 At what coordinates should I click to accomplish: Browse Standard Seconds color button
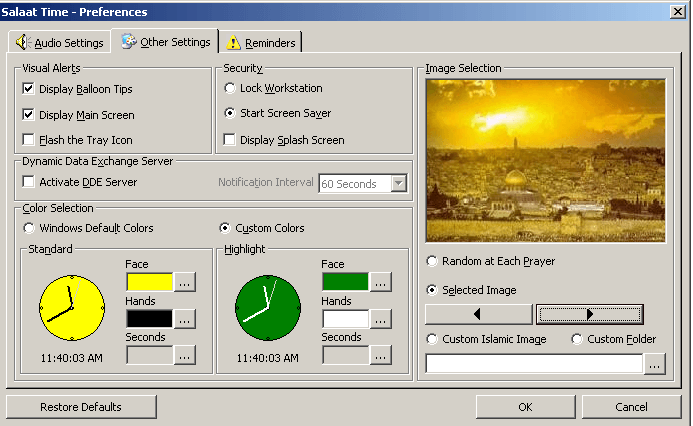[x=185, y=355]
